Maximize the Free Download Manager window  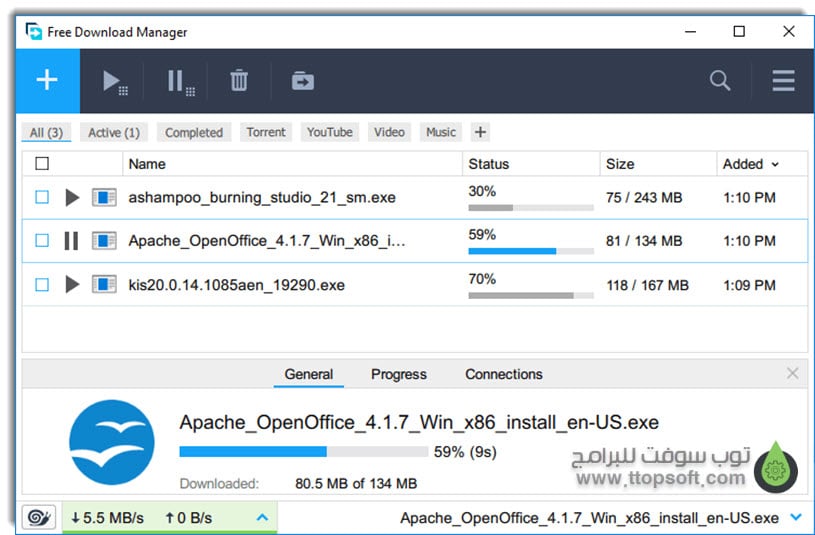pos(739,31)
